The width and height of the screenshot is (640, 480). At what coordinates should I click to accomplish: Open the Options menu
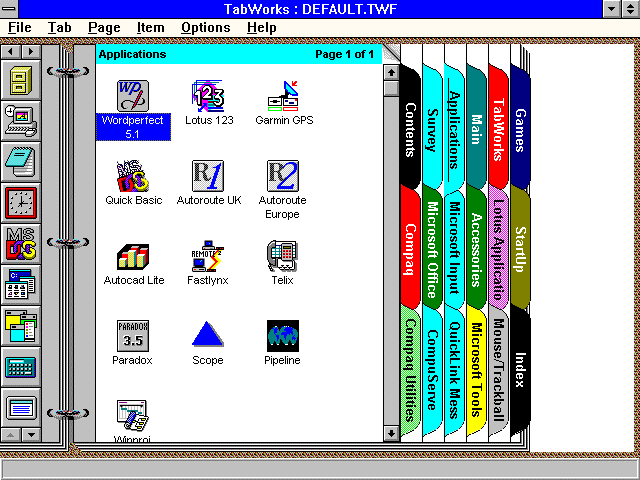[206, 28]
